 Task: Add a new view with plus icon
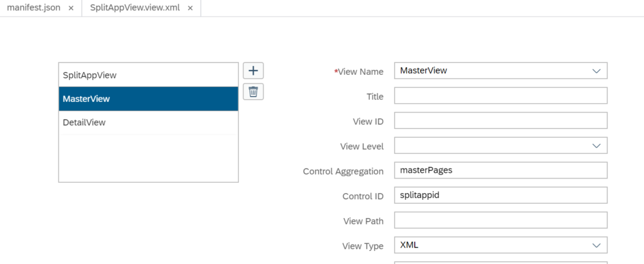coord(253,70)
